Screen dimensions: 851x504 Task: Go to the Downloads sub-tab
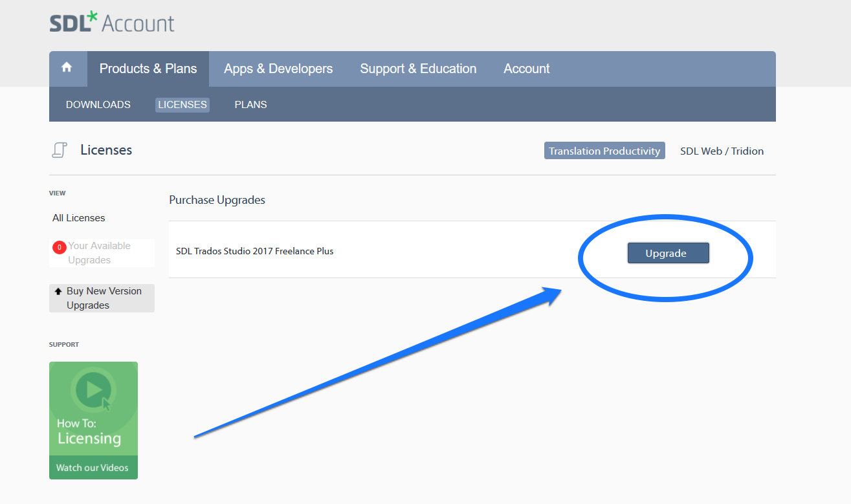click(98, 104)
